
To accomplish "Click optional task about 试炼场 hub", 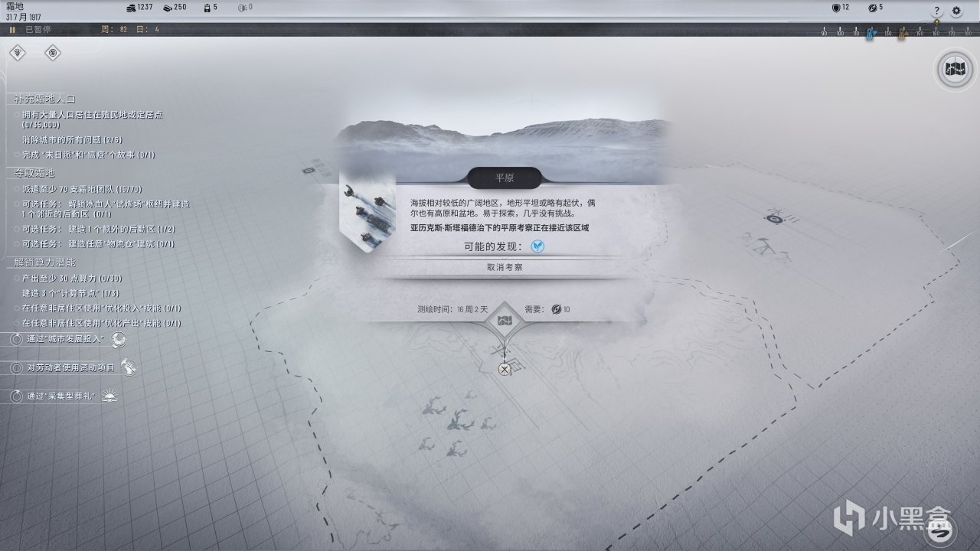I will [x=106, y=209].
